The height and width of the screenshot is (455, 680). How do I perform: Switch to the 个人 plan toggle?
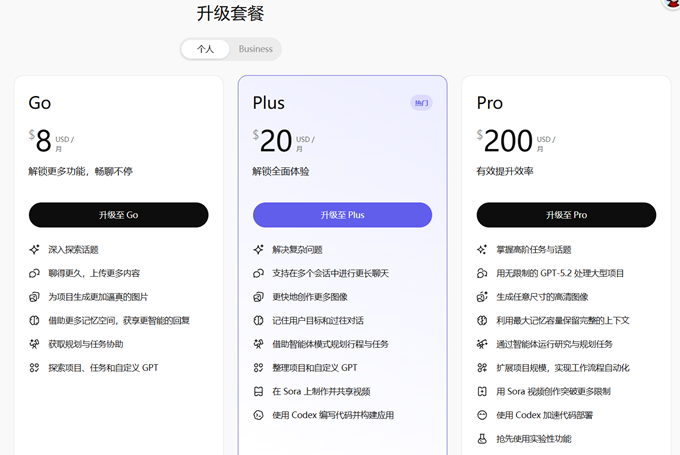(x=205, y=49)
